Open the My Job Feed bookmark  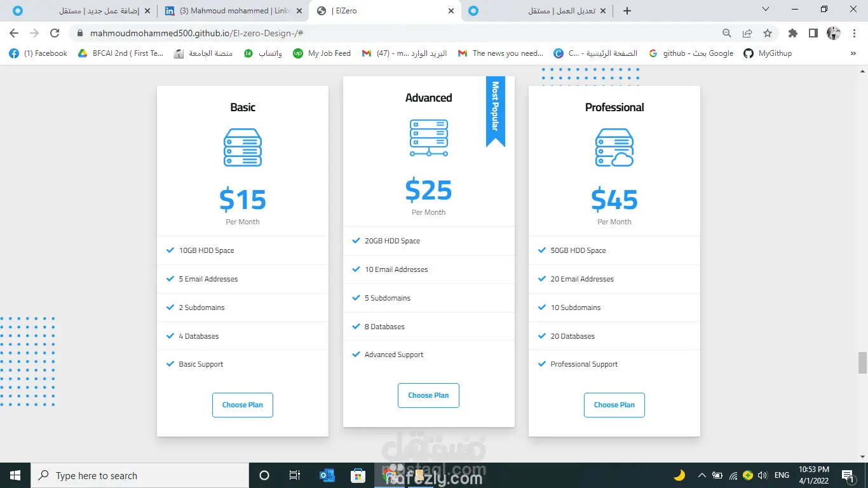[x=322, y=53]
